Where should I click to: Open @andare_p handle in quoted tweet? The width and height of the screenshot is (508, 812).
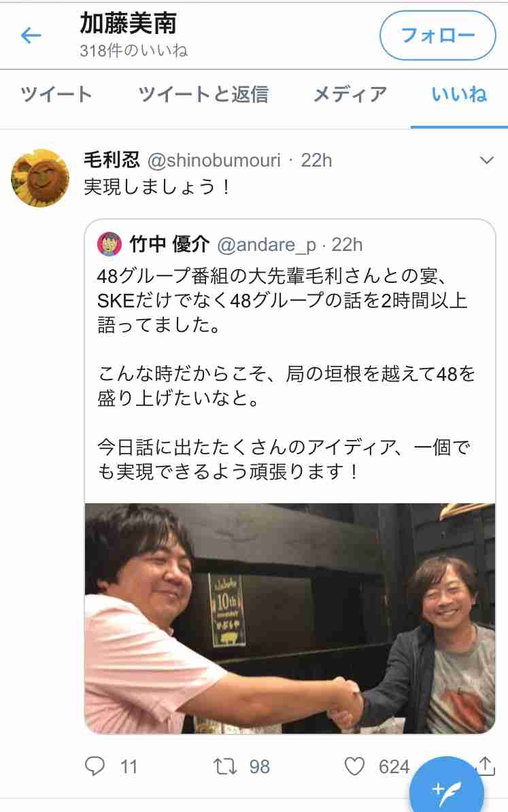tap(266, 244)
